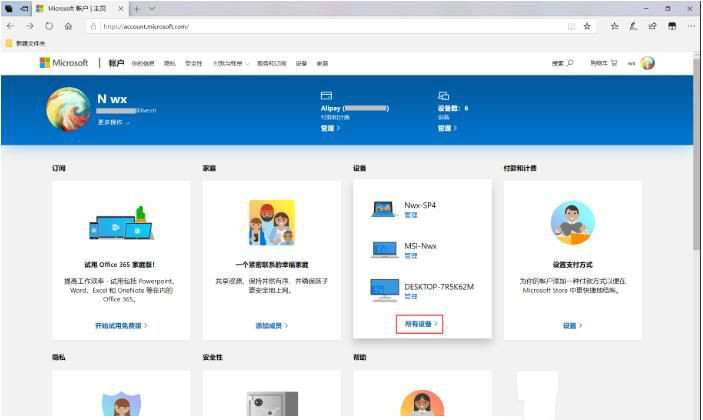Click MSI-Nwx device name
Viewport: 703px width, 420px height.
click(x=420, y=246)
